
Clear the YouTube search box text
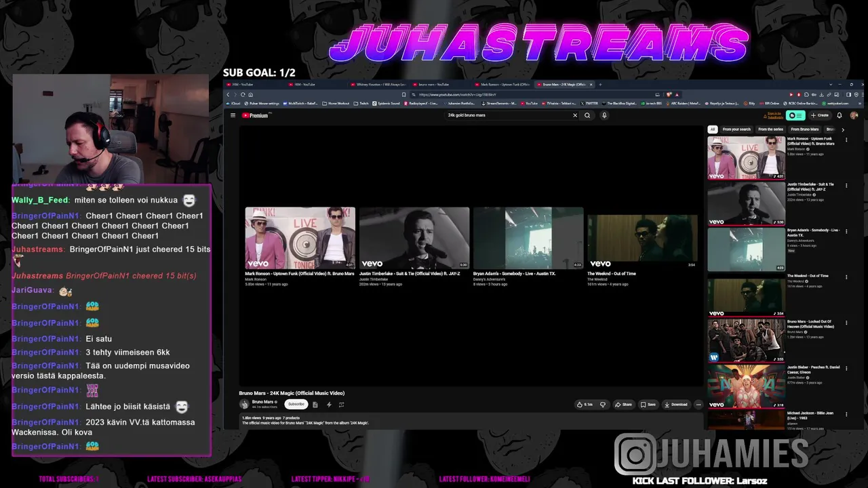(x=575, y=115)
